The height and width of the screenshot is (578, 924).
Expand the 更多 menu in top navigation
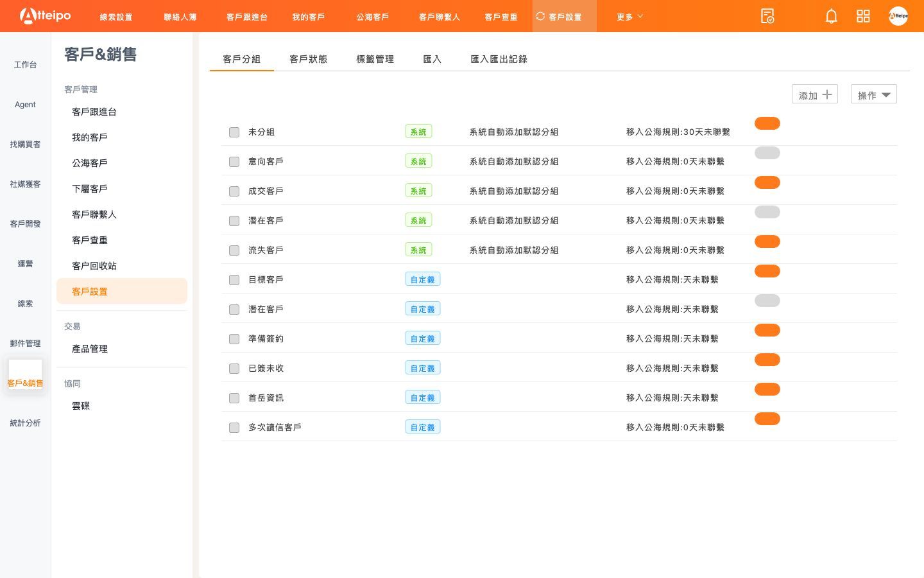click(629, 17)
